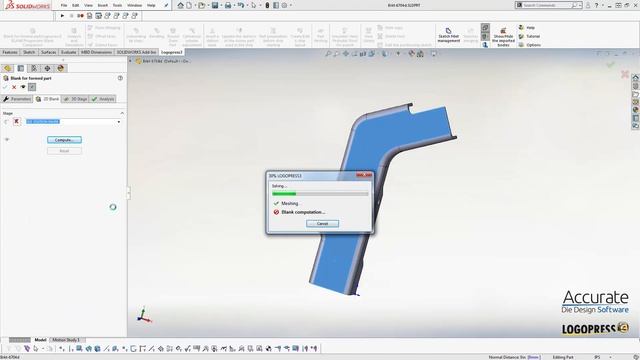
Task: Click the viewport green confirm checkmark
Action: tap(610, 64)
